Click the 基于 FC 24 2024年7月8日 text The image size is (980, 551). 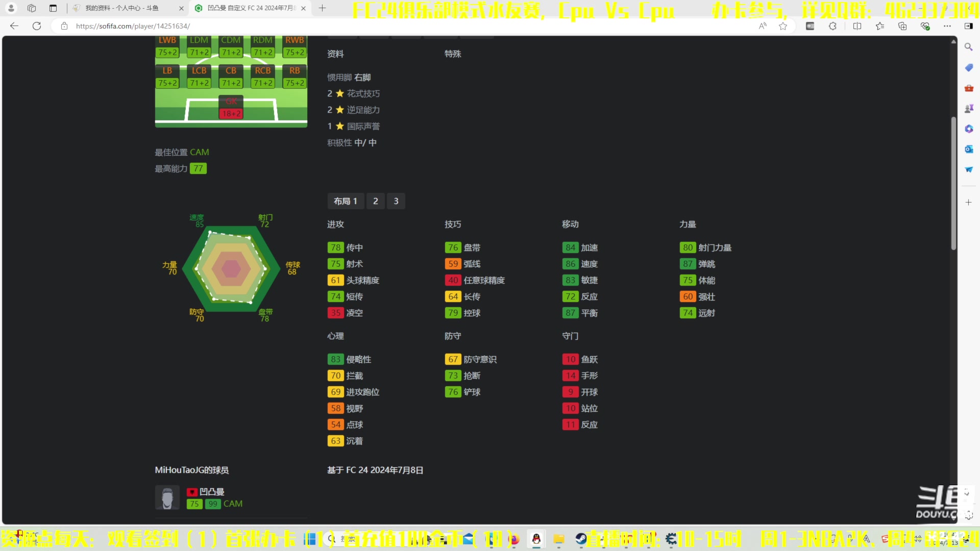375,470
